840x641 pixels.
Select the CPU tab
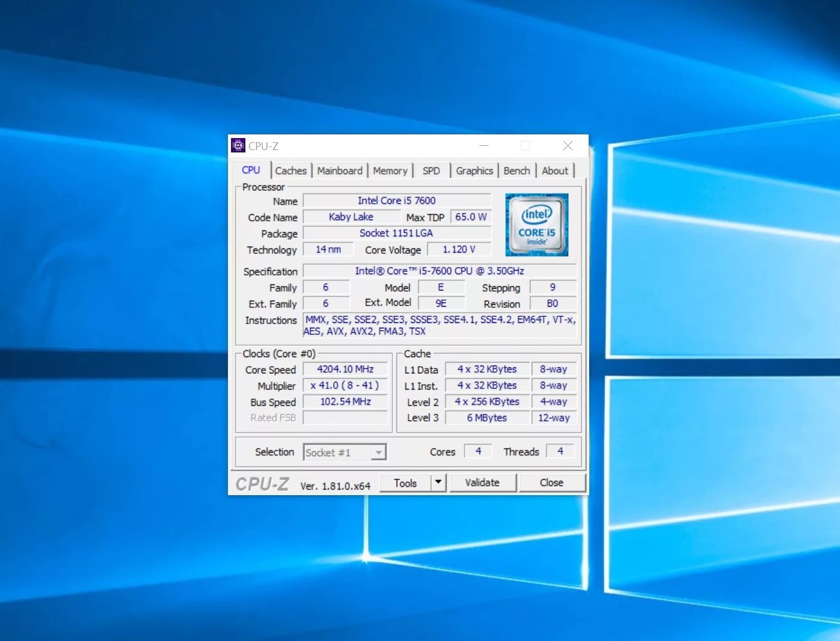click(251, 170)
